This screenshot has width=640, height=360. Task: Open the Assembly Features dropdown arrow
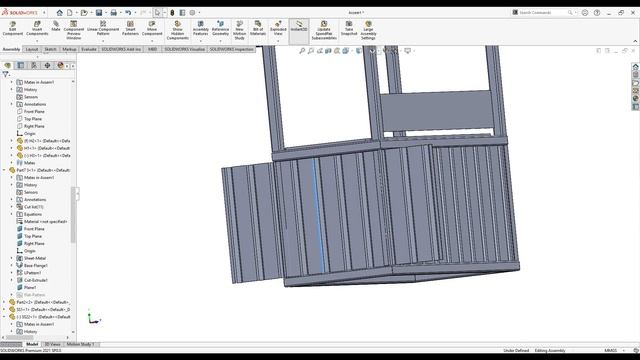[200, 40]
